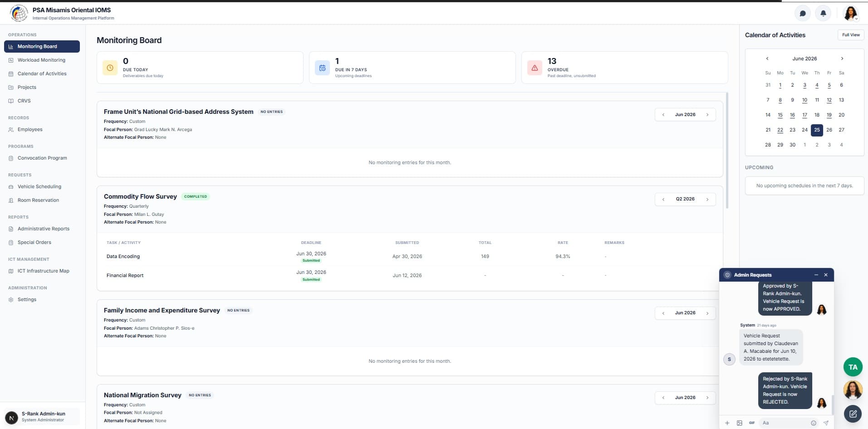Open CRVS page
Image resolution: width=868 pixels, height=429 pixels.
click(x=42, y=101)
